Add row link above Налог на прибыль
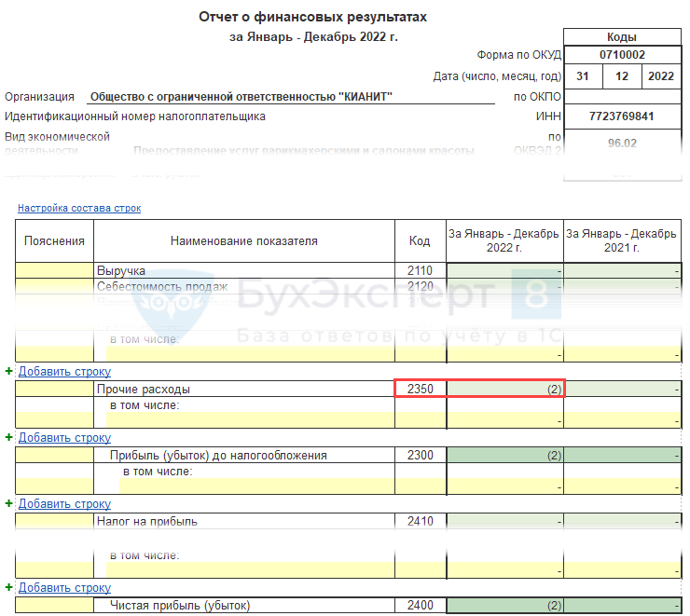The image size is (690, 616). (64, 504)
